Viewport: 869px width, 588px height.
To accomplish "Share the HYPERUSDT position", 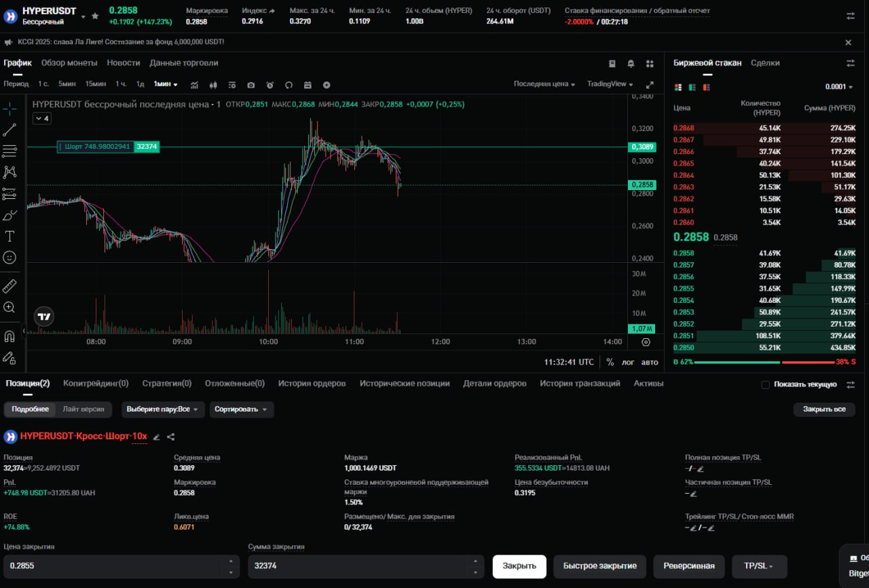I will click(170, 437).
